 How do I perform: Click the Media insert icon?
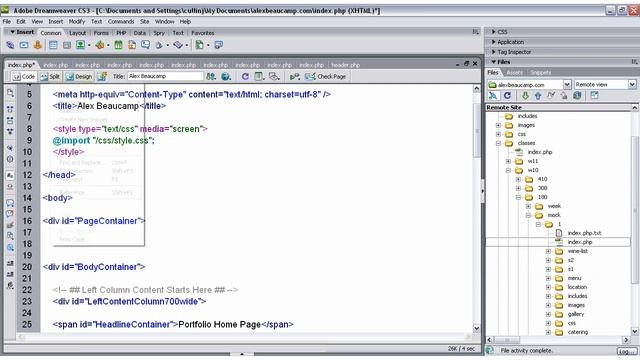coord(100,45)
